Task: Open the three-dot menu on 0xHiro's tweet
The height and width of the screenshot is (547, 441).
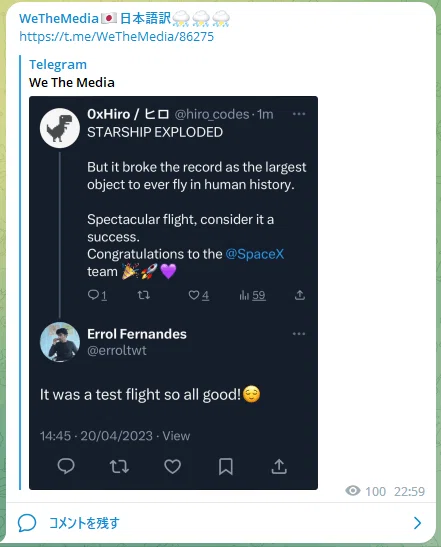Action: point(299,114)
